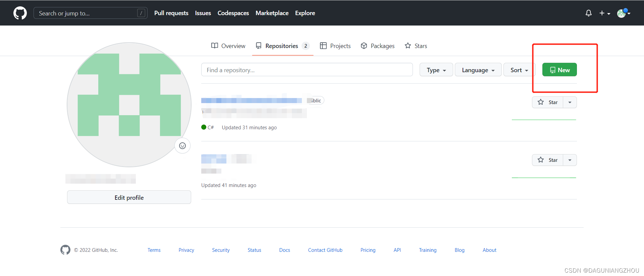This screenshot has width=644, height=276.
Task: Click the large profile avatar image
Action: [x=129, y=105]
